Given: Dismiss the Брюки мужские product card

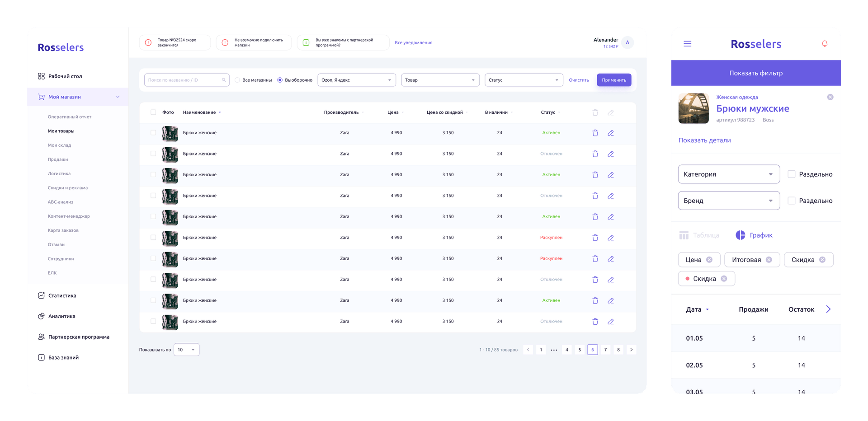Looking at the screenshot, I should [x=830, y=97].
